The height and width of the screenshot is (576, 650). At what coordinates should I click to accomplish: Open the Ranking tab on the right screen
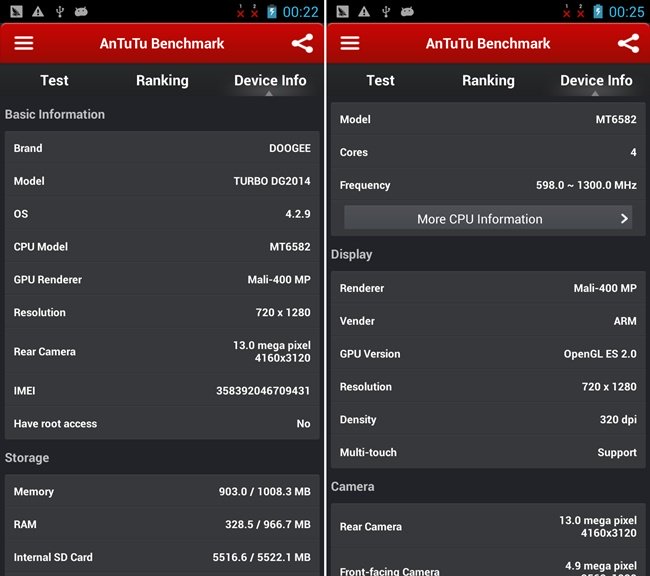(488, 80)
